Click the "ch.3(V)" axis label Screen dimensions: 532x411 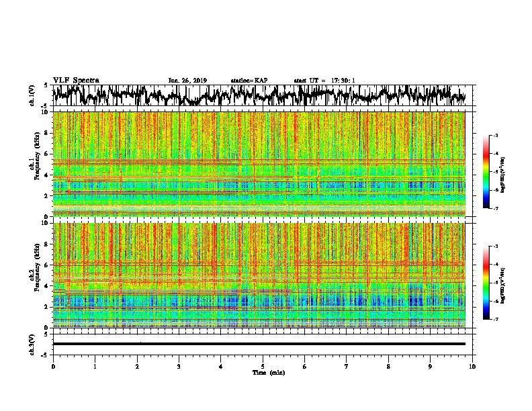click(x=32, y=345)
